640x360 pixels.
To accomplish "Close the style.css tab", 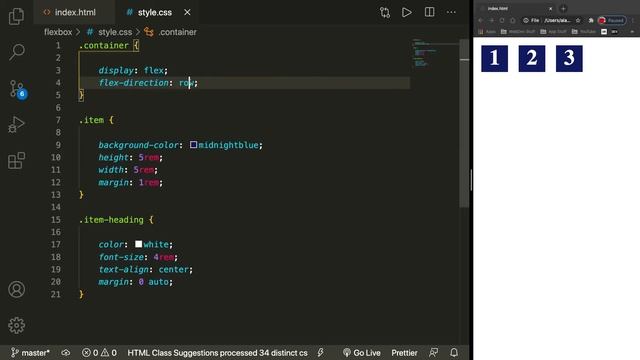I will (x=187, y=13).
